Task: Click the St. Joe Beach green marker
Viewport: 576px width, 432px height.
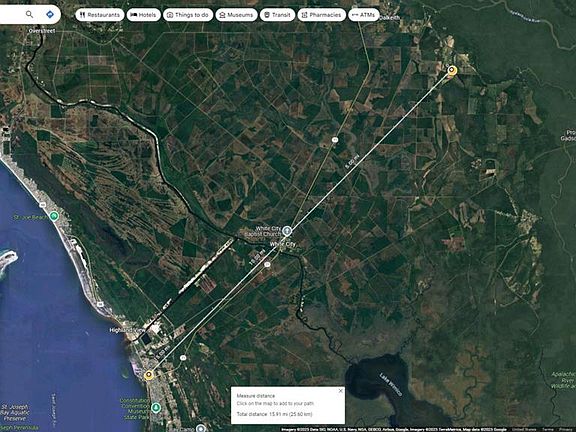Action: coord(54,216)
